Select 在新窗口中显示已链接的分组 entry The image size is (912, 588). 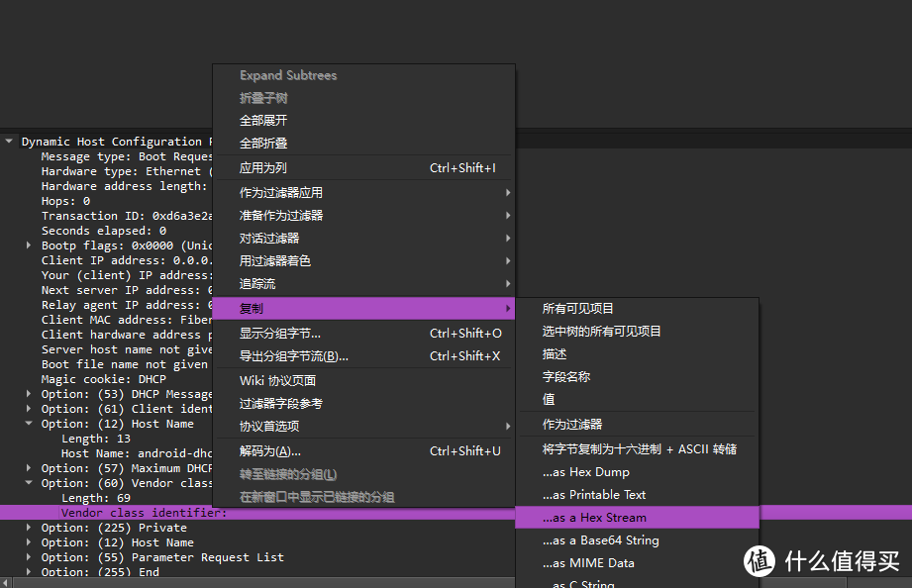tap(364, 497)
